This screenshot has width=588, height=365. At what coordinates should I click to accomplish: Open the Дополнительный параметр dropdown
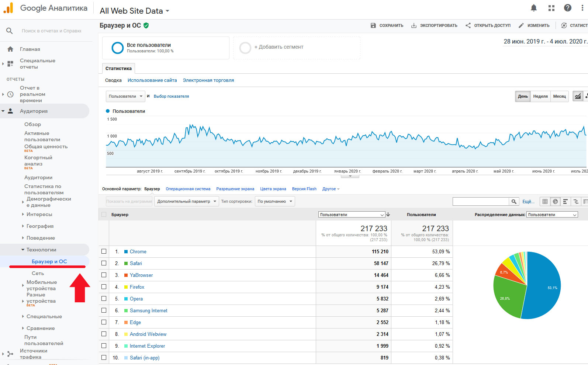[x=187, y=201]
